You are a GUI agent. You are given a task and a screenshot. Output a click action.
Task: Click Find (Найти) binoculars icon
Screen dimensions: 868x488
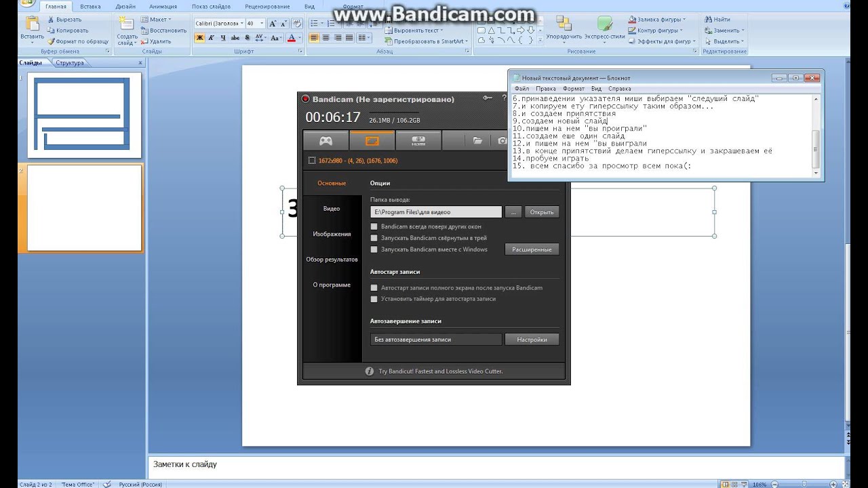pyautogui.click(x=708, y=20)
